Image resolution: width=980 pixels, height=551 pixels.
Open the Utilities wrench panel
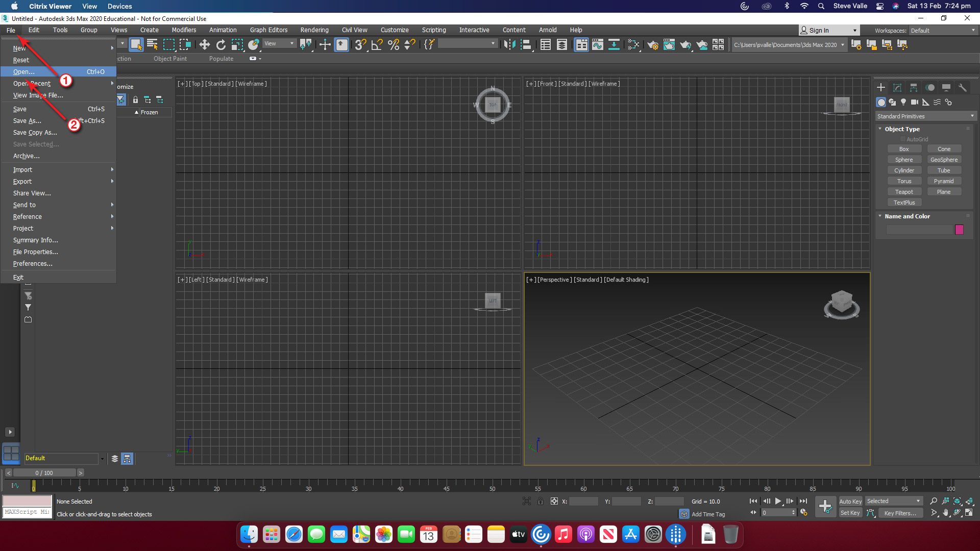coord(962,88)
